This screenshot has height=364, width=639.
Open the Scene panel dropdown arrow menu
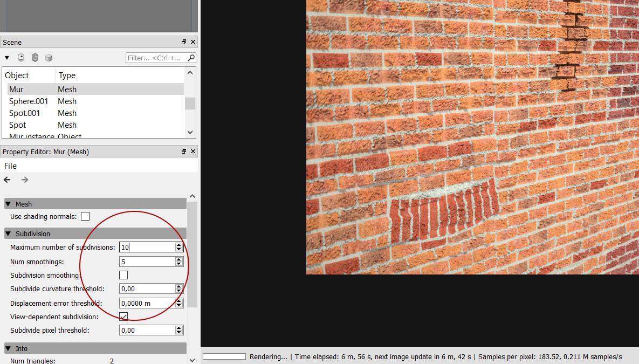click(x=7, y=58)
